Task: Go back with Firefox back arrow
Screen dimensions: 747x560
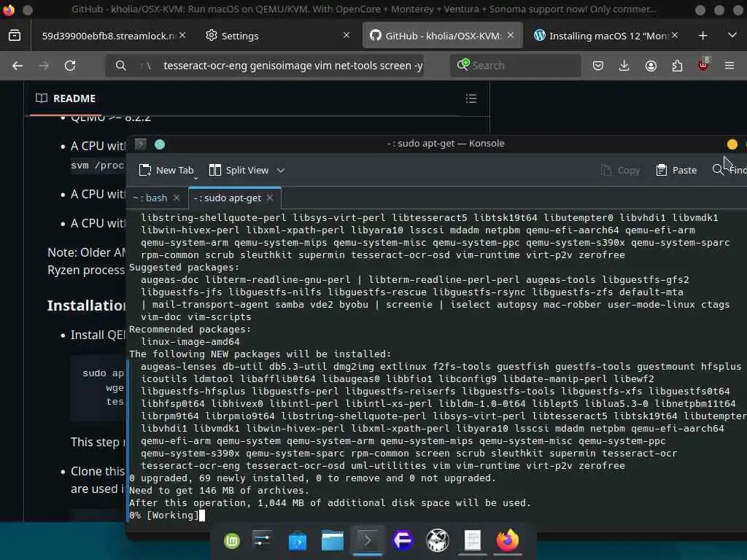Action: tap(18, 66)
